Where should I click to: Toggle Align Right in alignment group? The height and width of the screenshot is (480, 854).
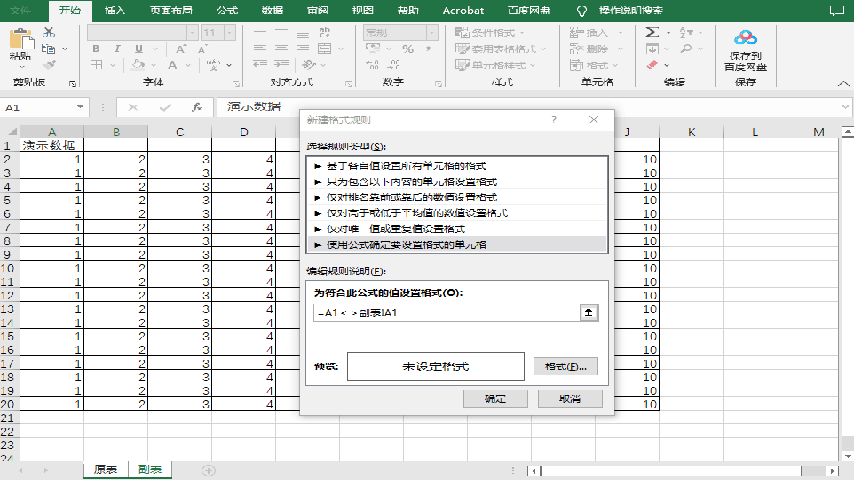click(303, 48)
